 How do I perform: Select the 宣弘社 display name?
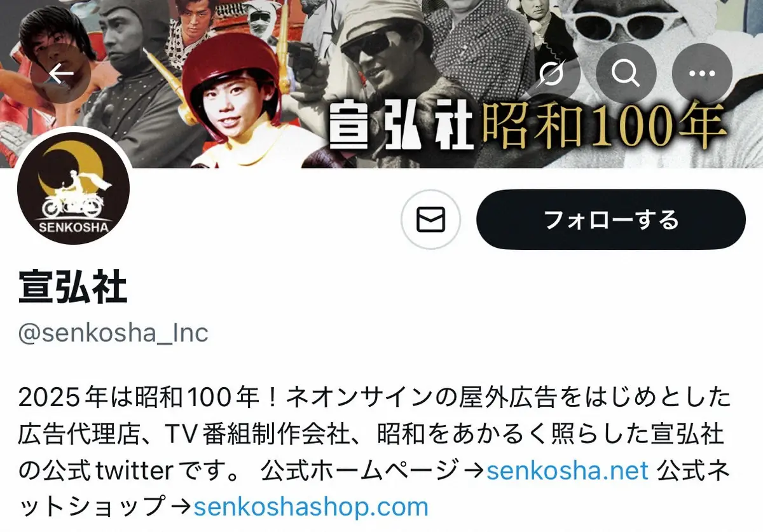73,288
